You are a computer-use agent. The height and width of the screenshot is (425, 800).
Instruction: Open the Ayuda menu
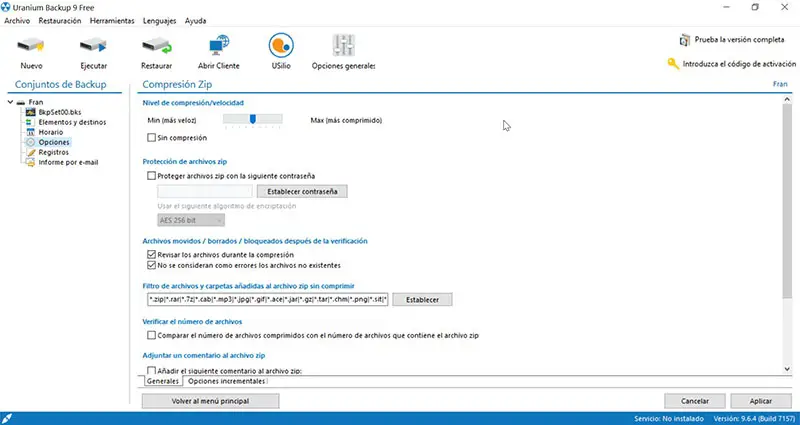click(x=195, y=21)
